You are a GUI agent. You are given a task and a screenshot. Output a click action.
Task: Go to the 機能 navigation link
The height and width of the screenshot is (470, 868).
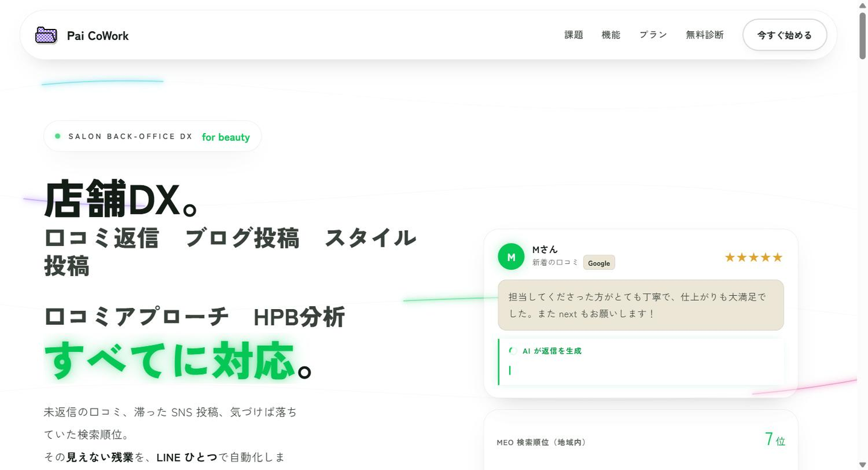(x=611, y=35)
